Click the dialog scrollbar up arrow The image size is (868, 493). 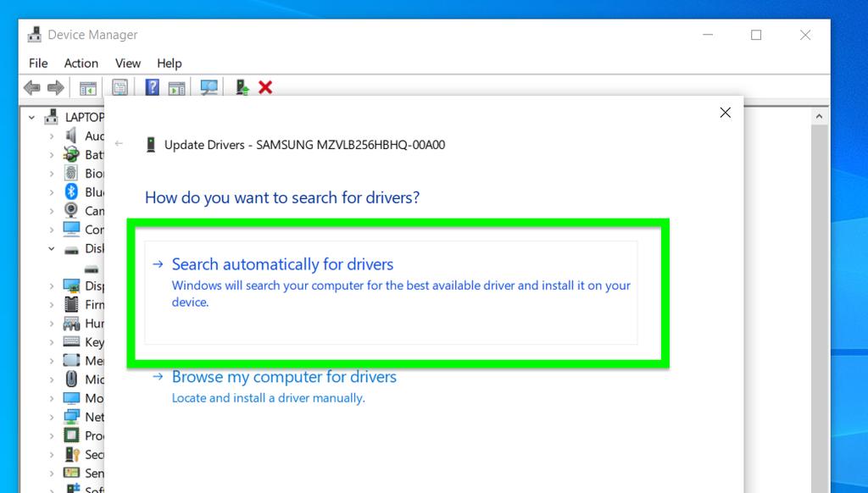pyautogui.click(x=819, y=115)
